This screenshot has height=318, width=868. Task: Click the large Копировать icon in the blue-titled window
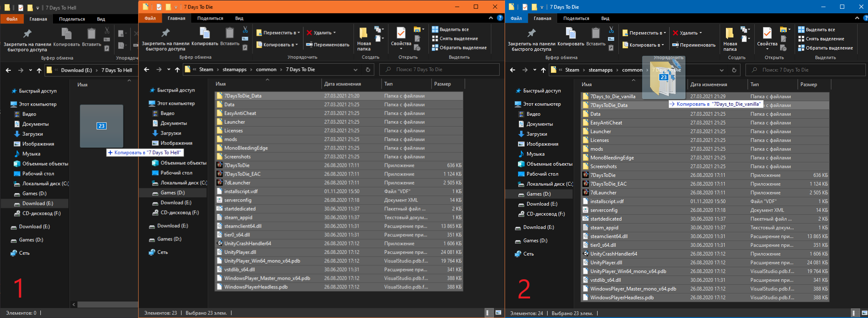coord(571,33)
